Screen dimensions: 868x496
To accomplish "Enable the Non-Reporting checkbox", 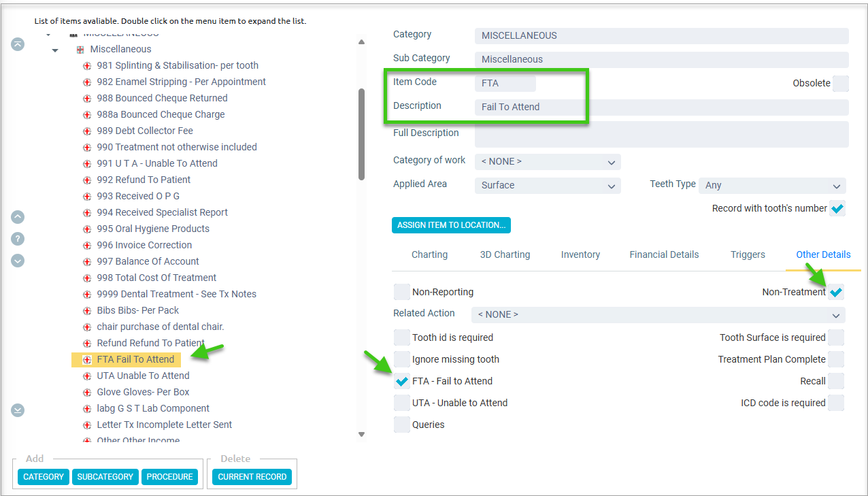I will [402, 292].
